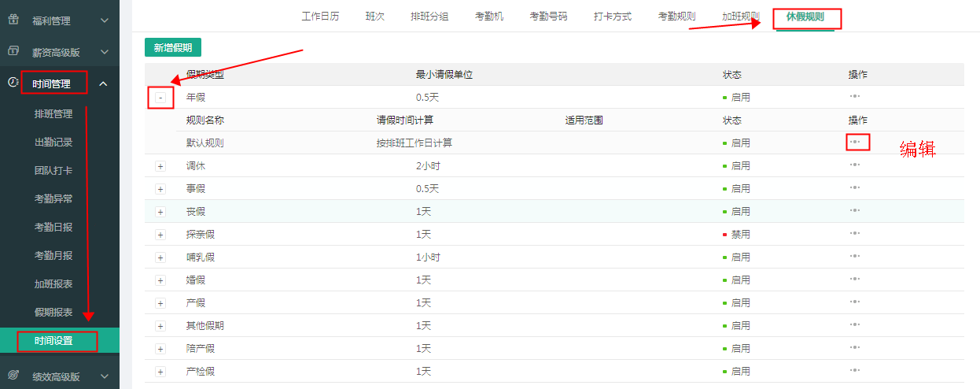Collapse the 时间管理 menu chevron

104,83
